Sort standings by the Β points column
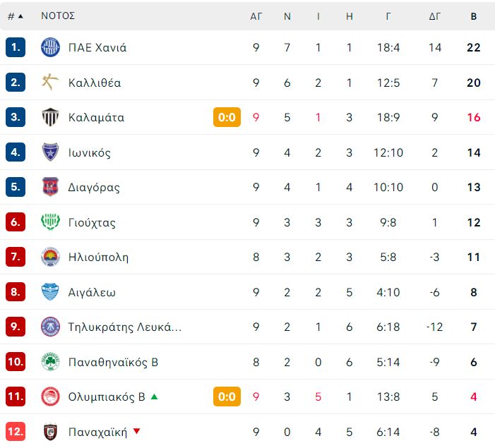The image size is (495, 448). 474,16
